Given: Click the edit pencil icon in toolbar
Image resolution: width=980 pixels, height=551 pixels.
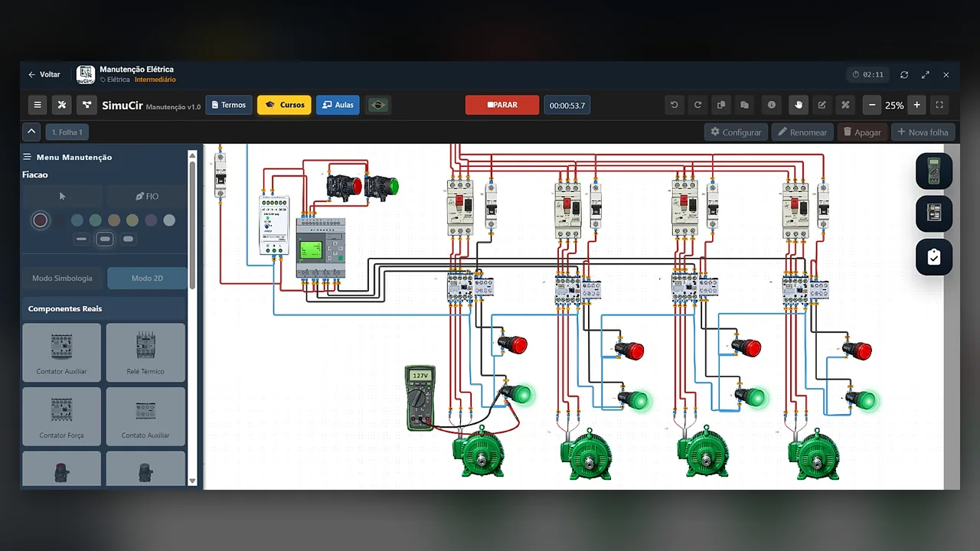Looking at the screenshot, I should [x=822, y=105].
